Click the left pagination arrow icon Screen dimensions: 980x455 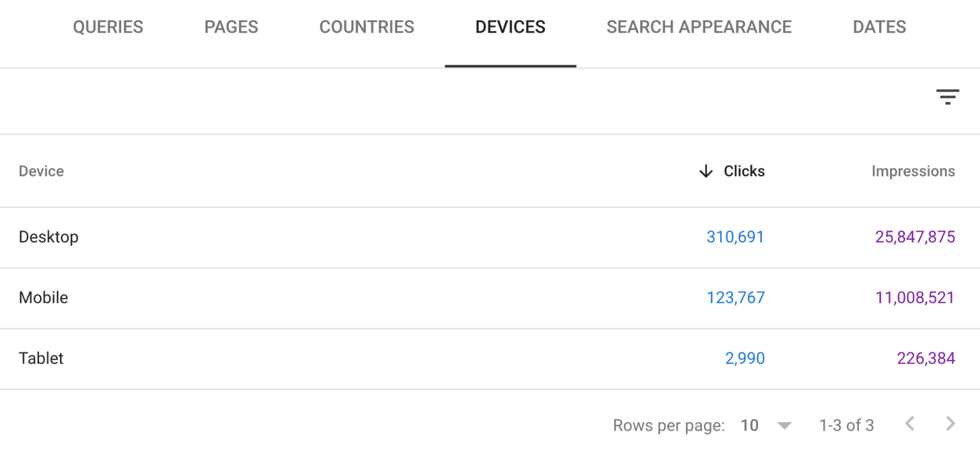[910, 424]
